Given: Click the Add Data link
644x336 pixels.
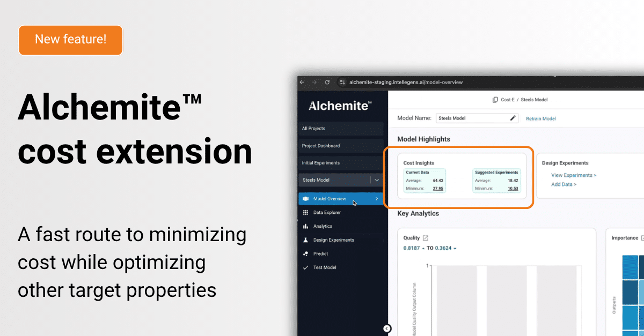Looking at the screenshot, I should pos(563,184).
